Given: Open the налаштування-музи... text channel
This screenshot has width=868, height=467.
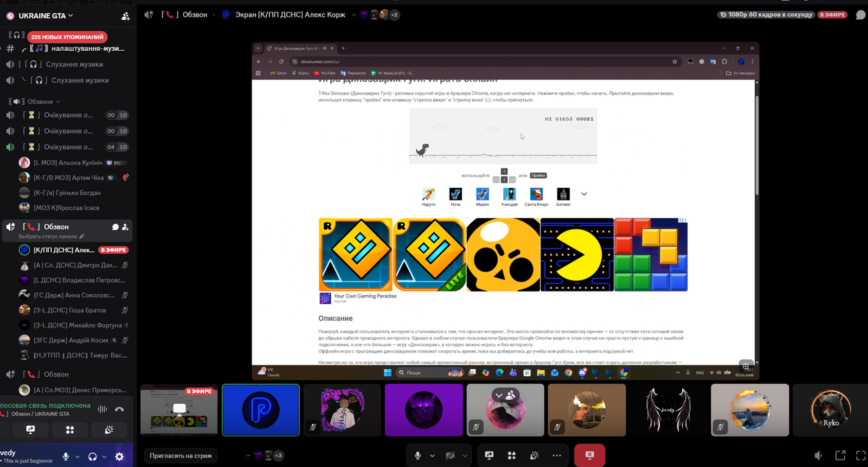Looking at the screenshot, I should point(68,49).
